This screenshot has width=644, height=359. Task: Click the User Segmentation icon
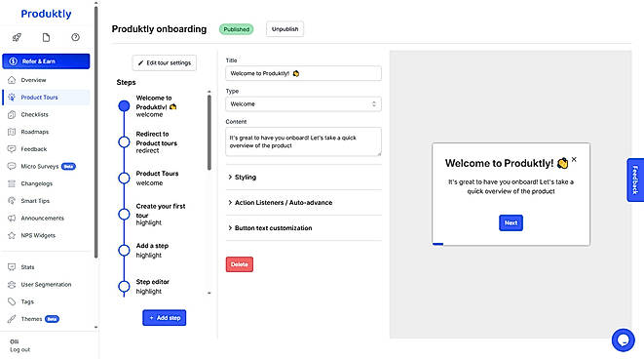pos(12,284)
